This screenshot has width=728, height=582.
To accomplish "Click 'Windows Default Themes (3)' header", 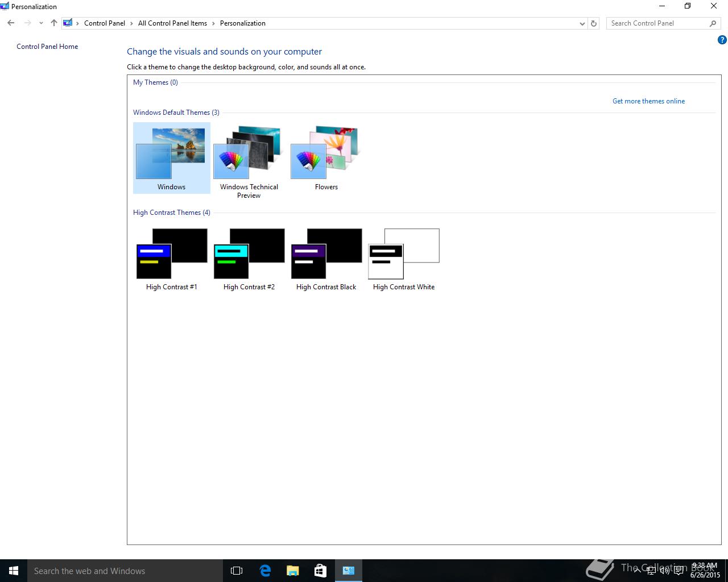I will tap(176, 113).
